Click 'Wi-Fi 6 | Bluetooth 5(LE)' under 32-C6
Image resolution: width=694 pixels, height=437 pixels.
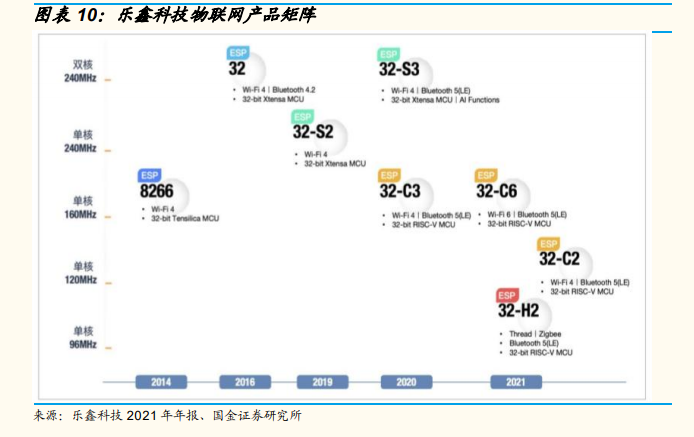527,215
